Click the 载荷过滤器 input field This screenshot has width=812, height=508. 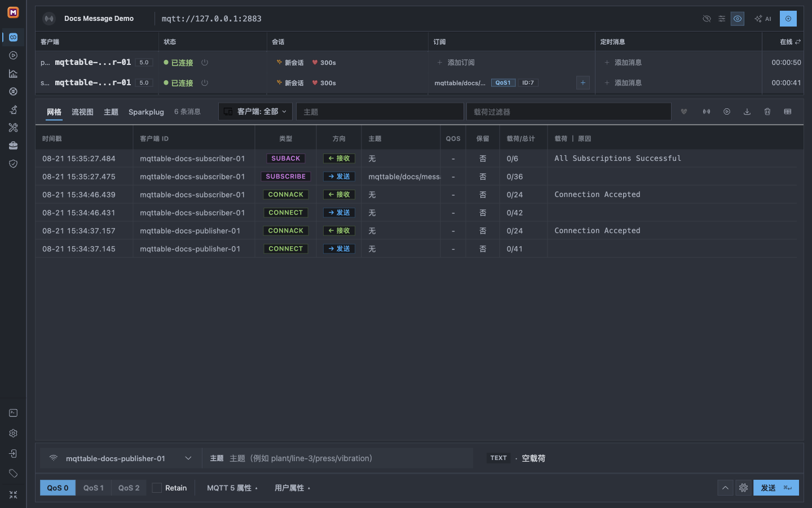click(x=569, y=112)
